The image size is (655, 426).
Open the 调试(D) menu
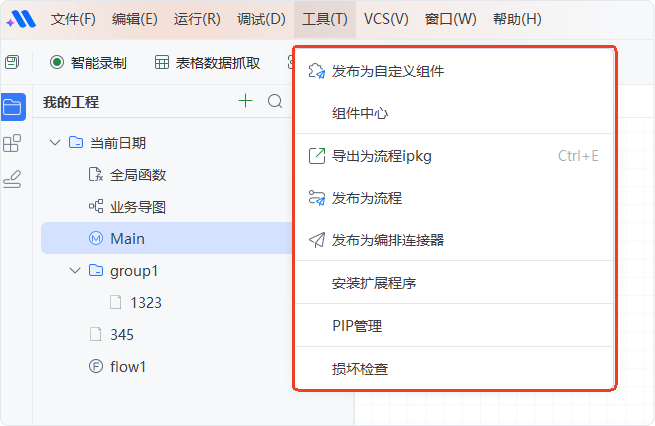[x=261, y=19]
